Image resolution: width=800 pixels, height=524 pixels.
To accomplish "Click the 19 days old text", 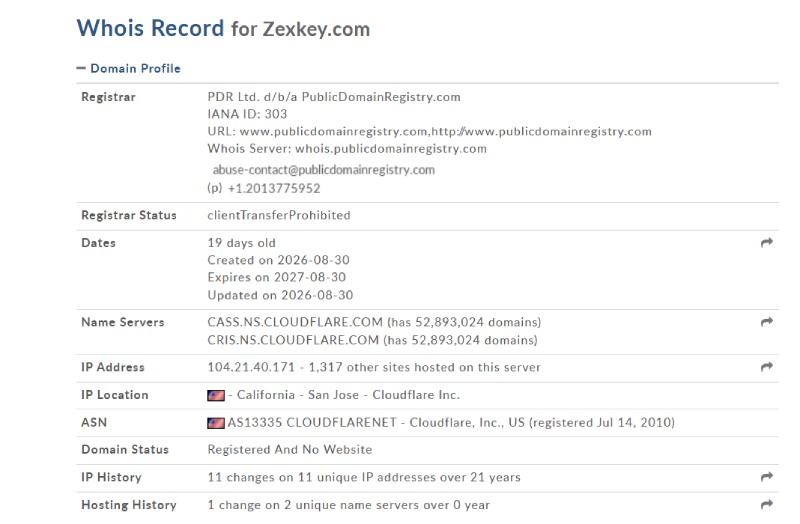I will (241, 243).
